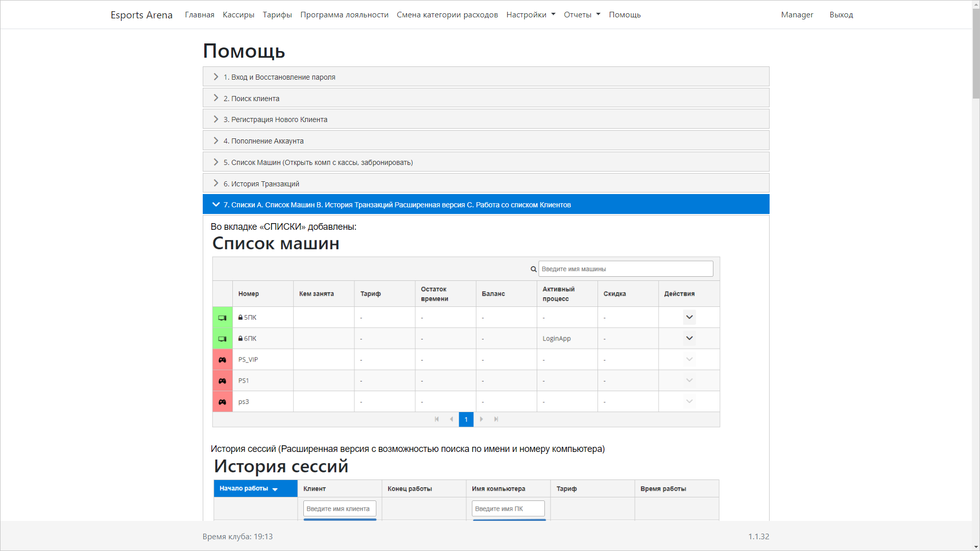This screenshot has height=551, width=980.
Task: Open the actions dropdown in the 6ПК row
Action: (x=689, y=338)
